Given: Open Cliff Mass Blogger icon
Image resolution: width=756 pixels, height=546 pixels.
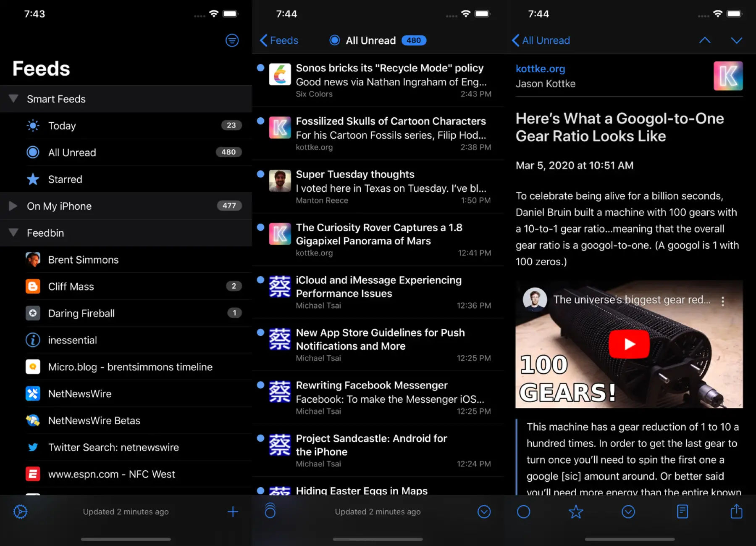Looking at the screenshot, I should [x=33, y=287].
